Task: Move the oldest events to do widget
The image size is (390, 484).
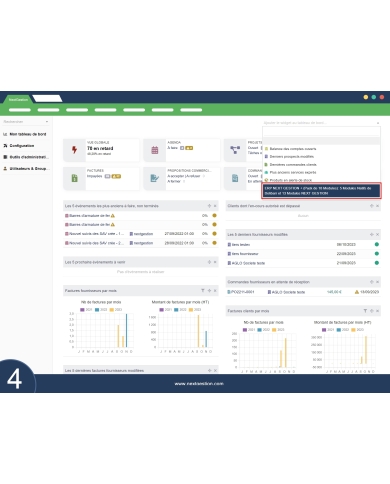Action: click(x=209, y=206)
